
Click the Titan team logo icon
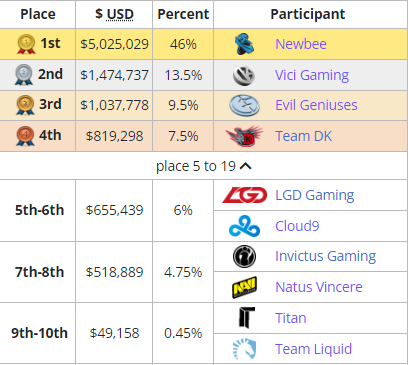pyautogui.click(x=247, y=318)
